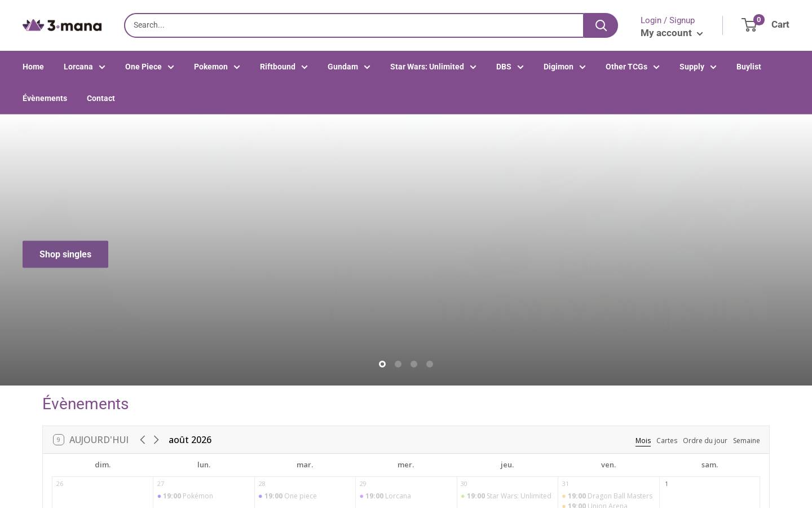Click the sam. column header
This screenshot has height=508, width=812.
click(709, 465)
